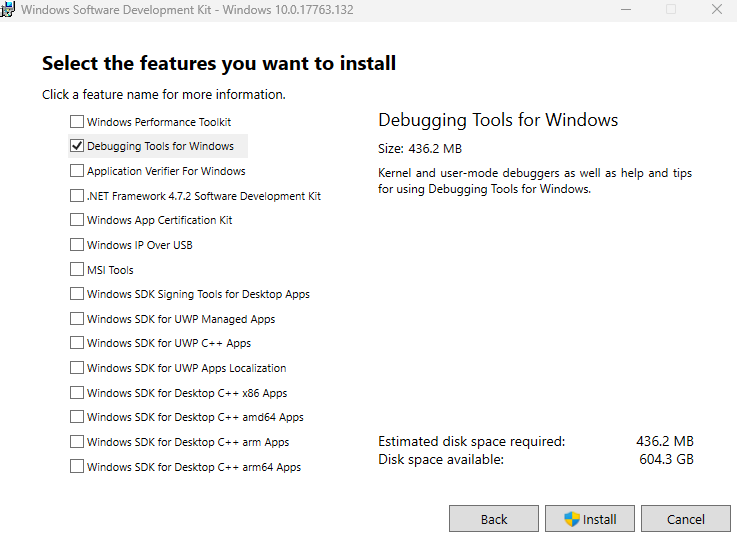Click the 'Estimated disk space required:' label
This screenshot has height=536, width=737.
click(471, 441)
